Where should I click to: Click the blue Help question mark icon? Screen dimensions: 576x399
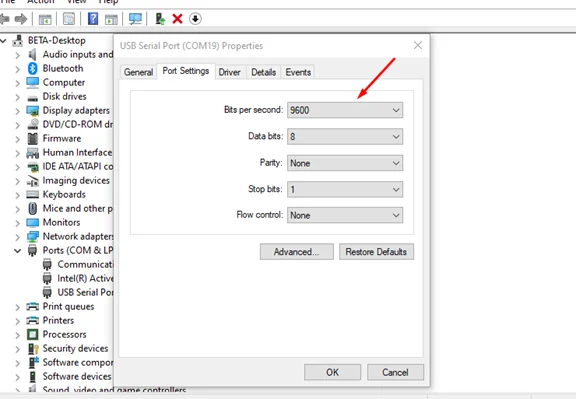pos(93,19)
